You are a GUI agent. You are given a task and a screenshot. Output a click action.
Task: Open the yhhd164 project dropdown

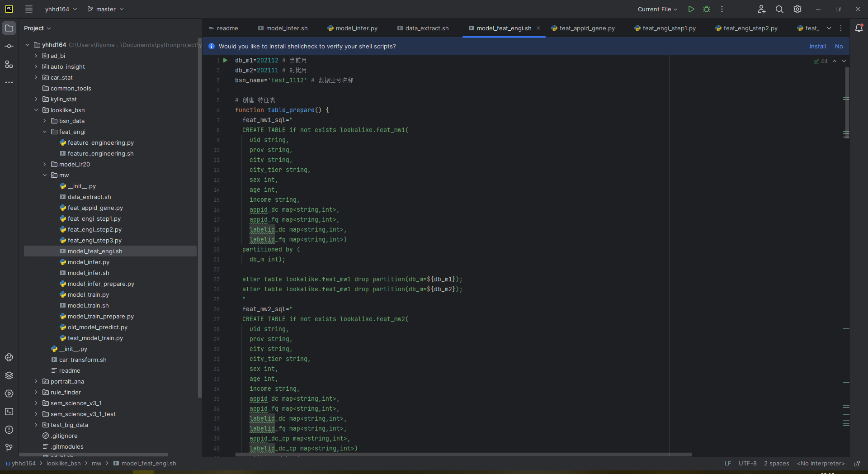(x=61, y=9)
